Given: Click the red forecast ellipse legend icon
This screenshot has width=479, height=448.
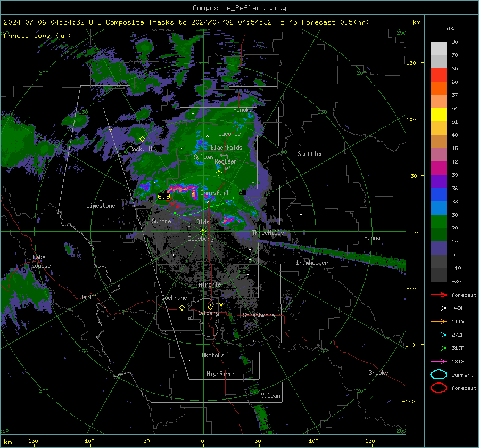Looking at the screenshot, I should (439, 388).
